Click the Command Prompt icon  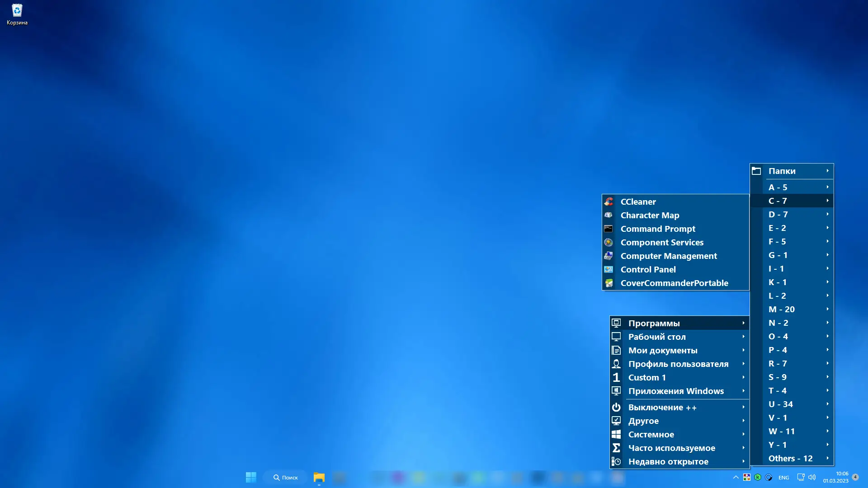tap(609, 229)
